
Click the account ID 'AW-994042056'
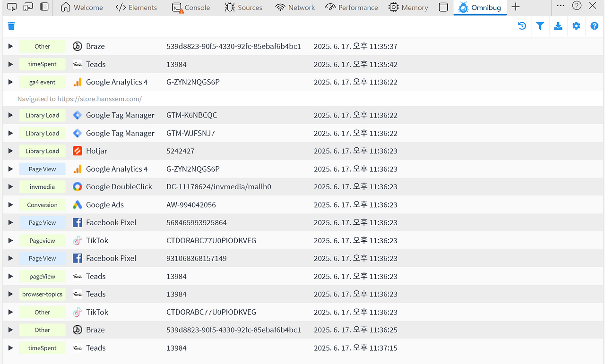point(191,205)
